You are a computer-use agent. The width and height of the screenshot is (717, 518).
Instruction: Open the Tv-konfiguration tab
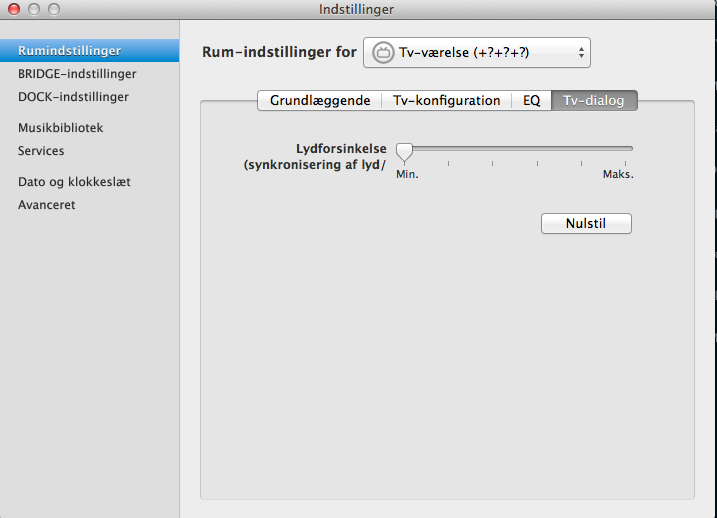[x=446, y=101]
